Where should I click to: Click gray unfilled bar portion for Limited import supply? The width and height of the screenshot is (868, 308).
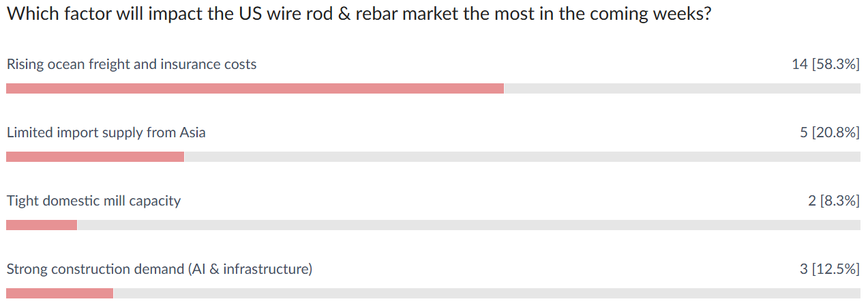click(522, 157)
